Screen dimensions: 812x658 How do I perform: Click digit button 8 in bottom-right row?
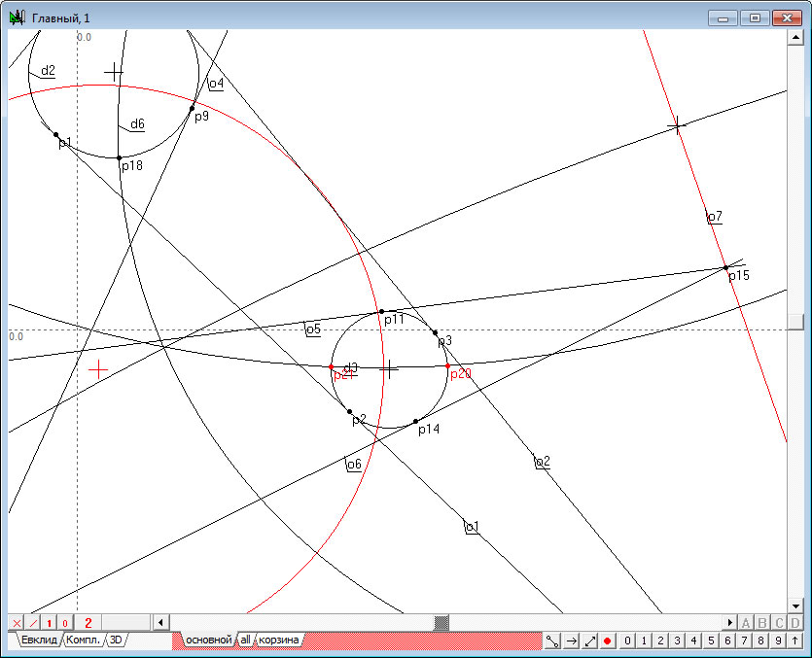pyautogui.click(x=760, y=641)
